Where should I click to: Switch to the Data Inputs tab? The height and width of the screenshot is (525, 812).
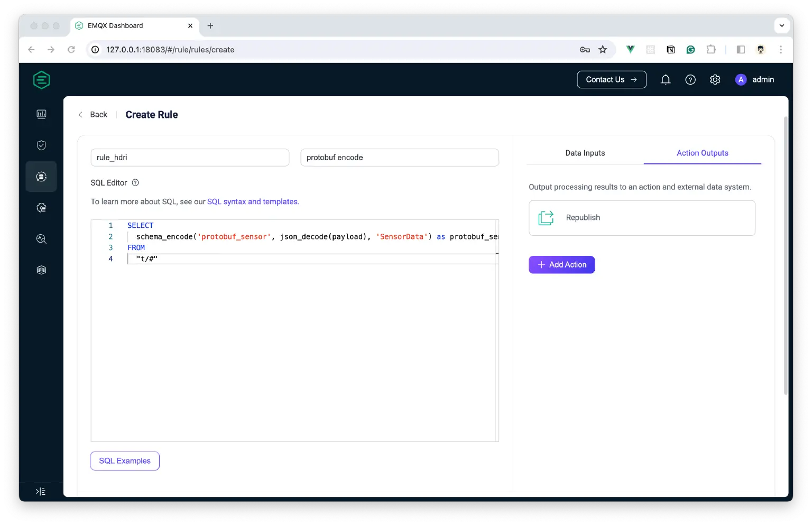click(x=585, y=153)
